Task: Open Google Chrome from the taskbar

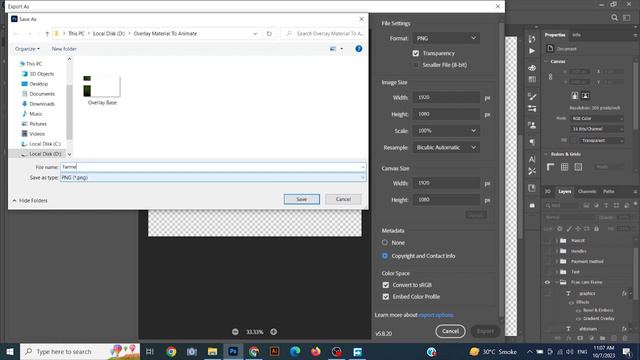Action: (171, 351)
